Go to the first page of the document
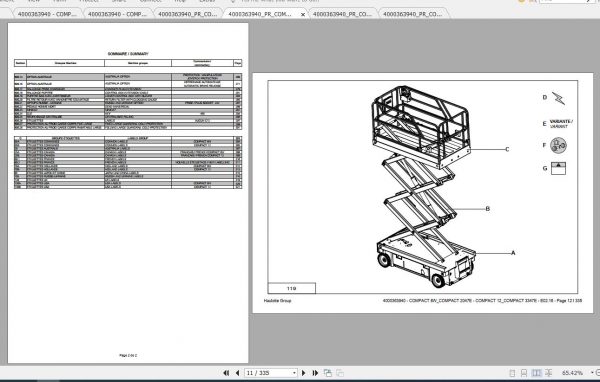600x382 pixels. (226, 373)
